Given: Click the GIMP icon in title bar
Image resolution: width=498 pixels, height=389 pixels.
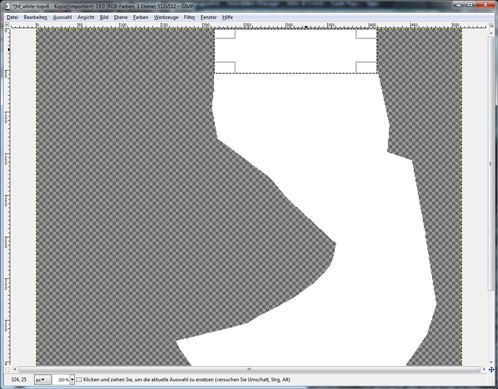Looking at the screenshot, I should pyautogui.click(x=7, y=5).
